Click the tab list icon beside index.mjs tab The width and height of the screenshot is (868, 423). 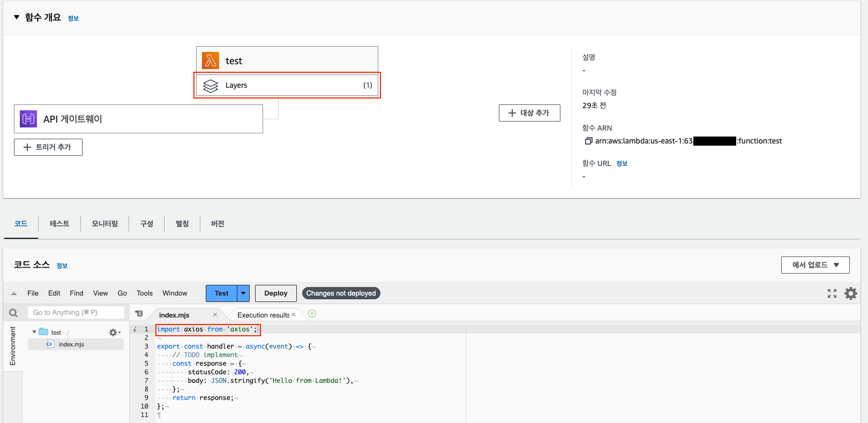coord(139,314)
